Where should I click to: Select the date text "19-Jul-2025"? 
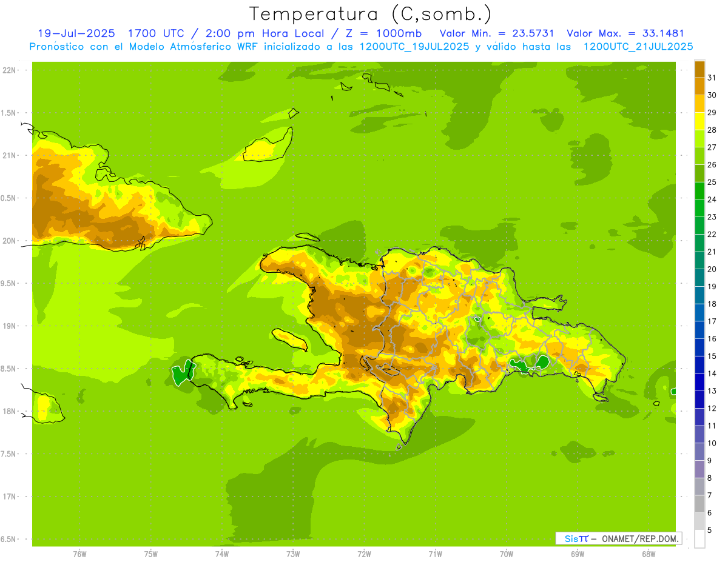[76, 34]
